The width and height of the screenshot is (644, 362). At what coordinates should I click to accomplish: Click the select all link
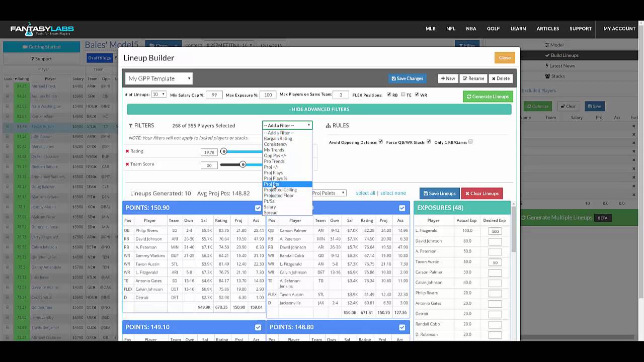coord(365,193)
